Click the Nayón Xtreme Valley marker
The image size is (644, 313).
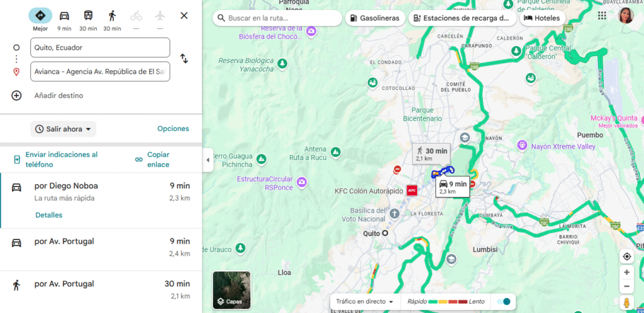click(x=522, y=145)
